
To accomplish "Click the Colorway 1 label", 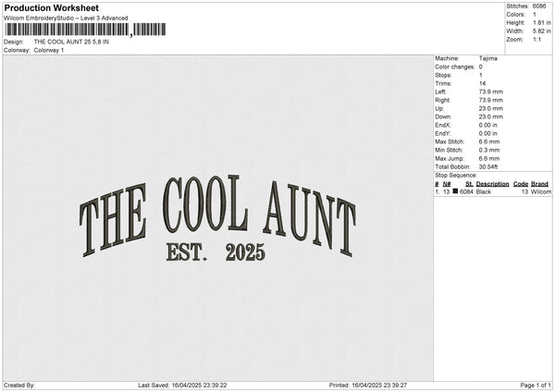I will (x=48, y=50).
